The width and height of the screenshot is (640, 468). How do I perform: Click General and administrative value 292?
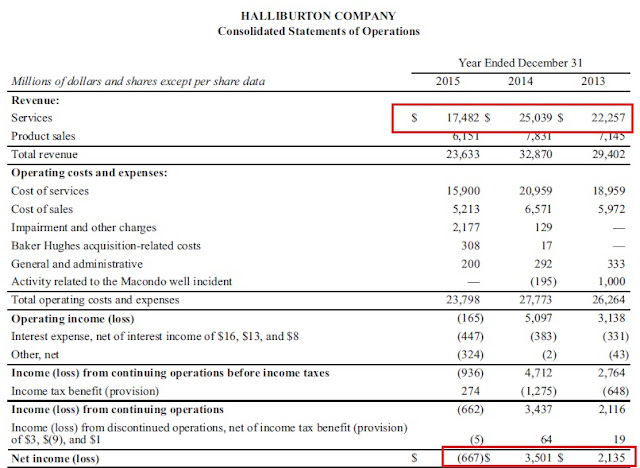(x=543, y=264)
